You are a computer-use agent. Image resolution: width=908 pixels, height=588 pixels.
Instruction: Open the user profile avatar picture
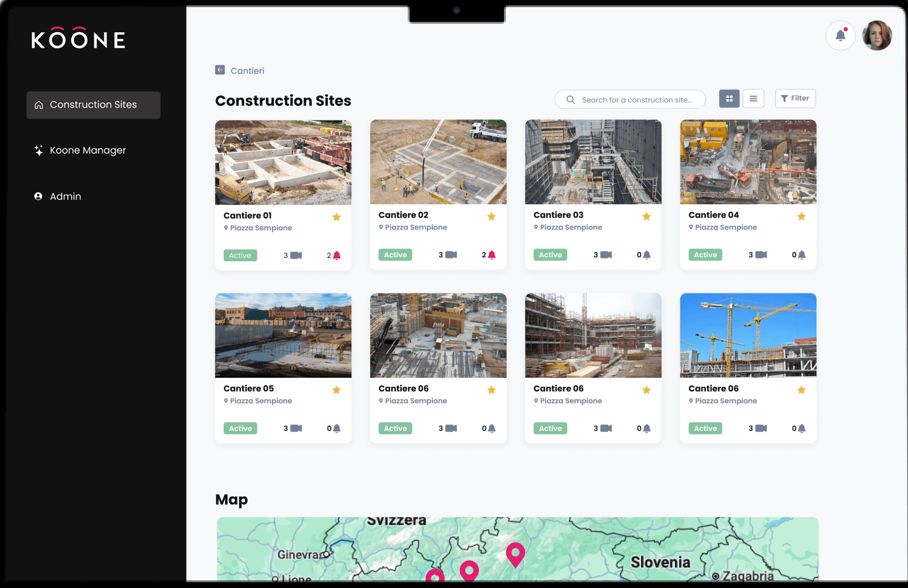click(x=877, y=35)
